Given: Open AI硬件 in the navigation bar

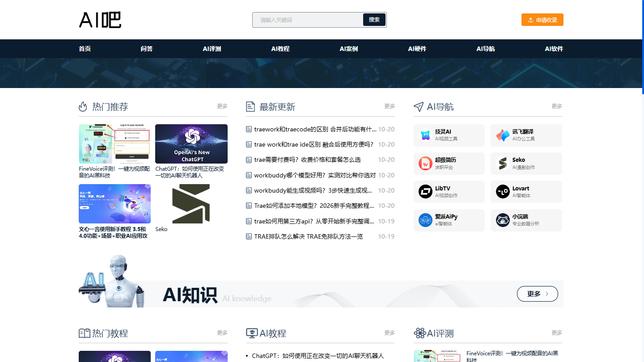Looking at the screenshot, I should point(417,49).
